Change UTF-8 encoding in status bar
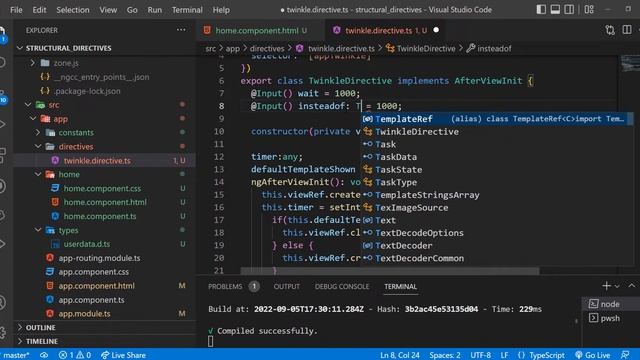Viewport: 640px width, 360px height. (481, 355)
